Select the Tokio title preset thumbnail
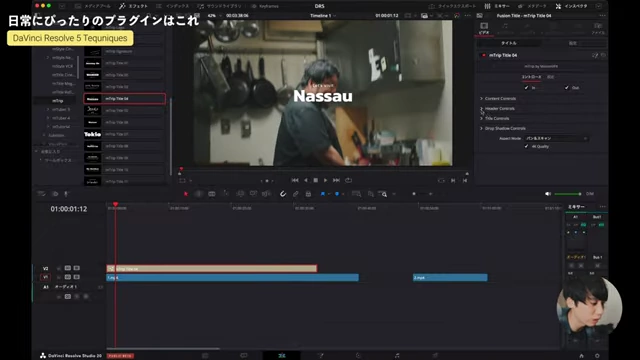Viewport: 640px width, 360px height. (93, 134)
